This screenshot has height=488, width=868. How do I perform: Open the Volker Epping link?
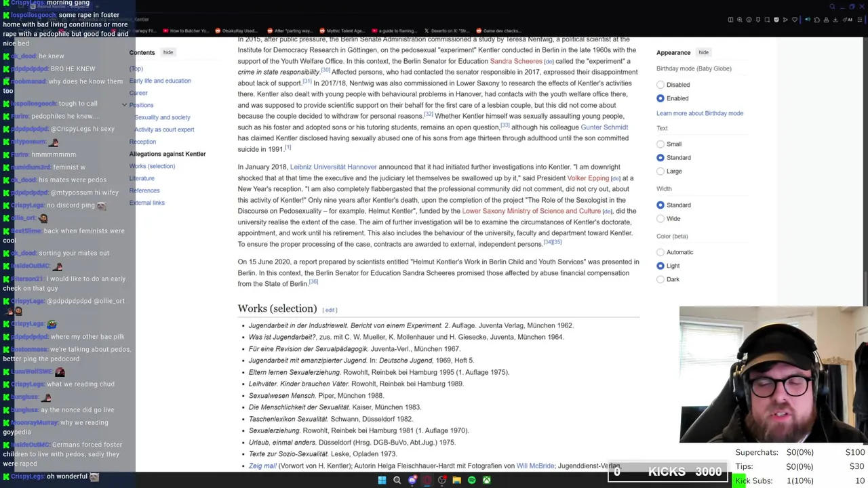(588, 178)
